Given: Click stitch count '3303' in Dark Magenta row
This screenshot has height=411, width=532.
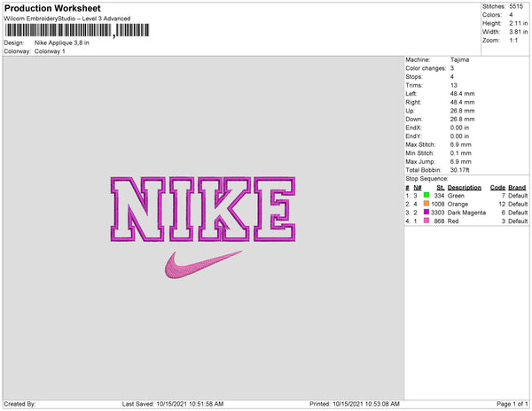Looking at the screenshot, I should [438, 213].
